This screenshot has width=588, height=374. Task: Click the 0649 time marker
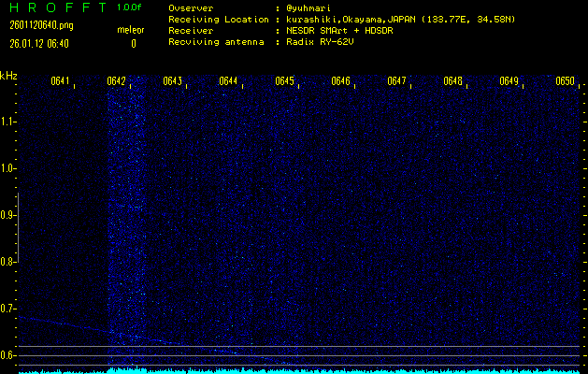[x=509, y=81]
